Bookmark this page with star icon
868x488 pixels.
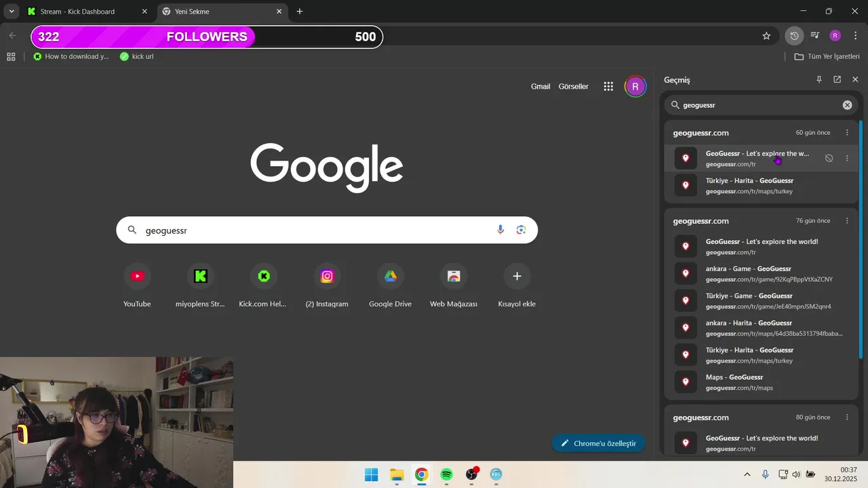click(766, 36)
